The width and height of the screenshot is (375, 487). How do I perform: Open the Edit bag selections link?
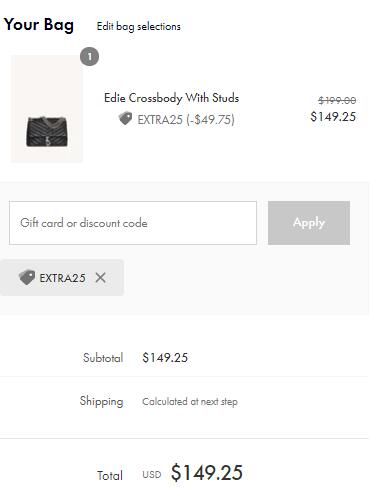[x=139, y=26]
